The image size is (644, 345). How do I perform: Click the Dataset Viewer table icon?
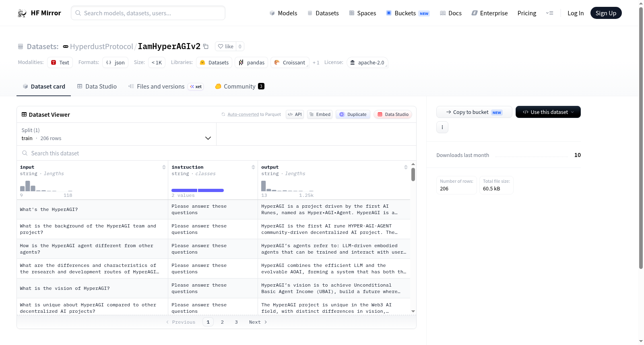24,115
